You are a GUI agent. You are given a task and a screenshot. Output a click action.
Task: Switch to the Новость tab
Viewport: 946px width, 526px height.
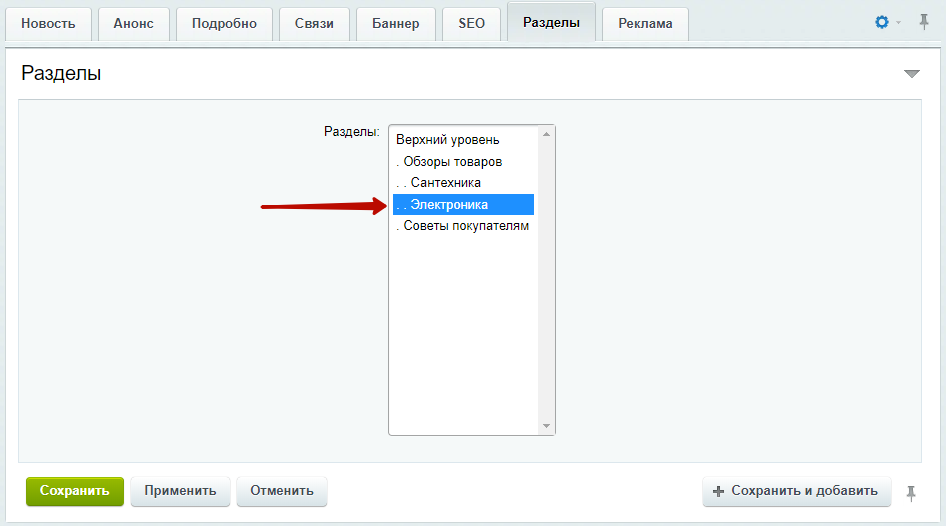click(48, 24)
